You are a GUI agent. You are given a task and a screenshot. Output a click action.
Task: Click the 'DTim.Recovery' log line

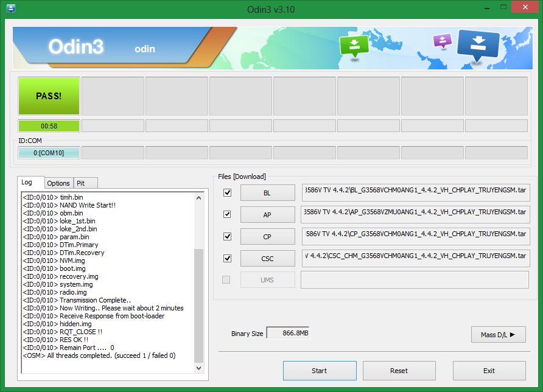tap(64, 253)
